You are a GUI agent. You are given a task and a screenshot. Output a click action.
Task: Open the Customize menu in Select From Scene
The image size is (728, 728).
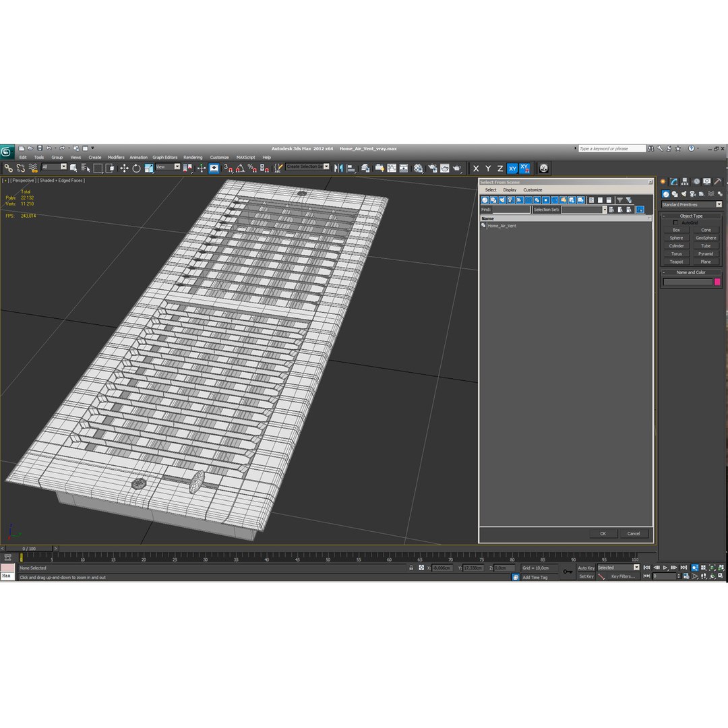[533, 190]
